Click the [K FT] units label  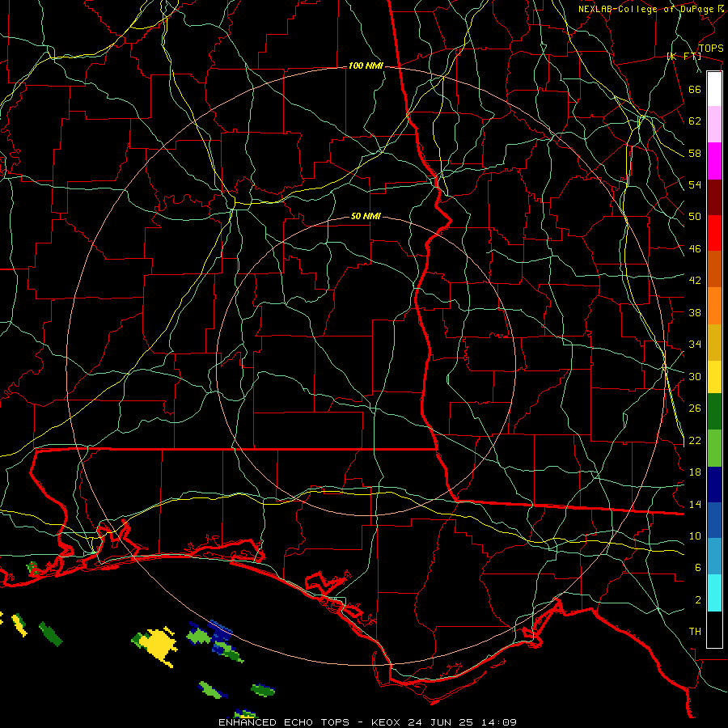coord(684,56)
